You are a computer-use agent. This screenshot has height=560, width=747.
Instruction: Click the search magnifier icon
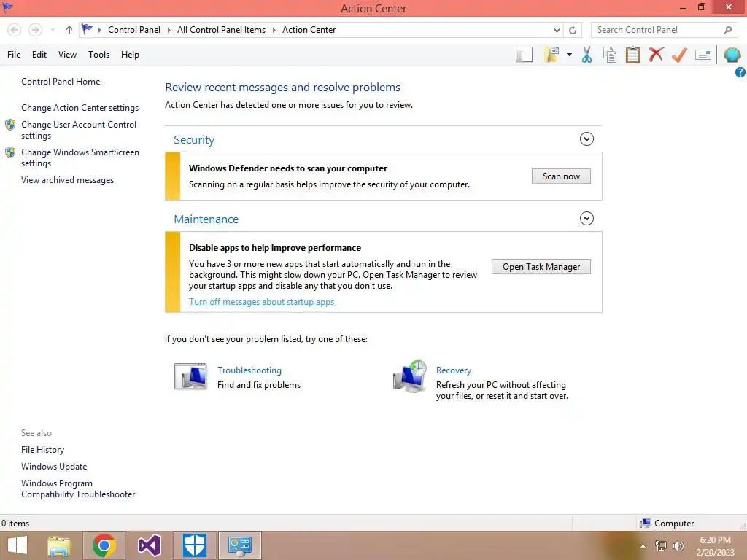(x=727, y=30)
